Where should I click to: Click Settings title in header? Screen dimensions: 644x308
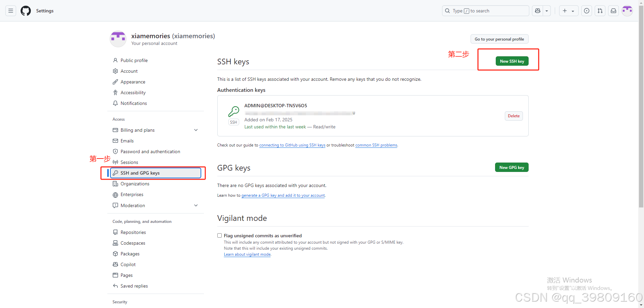pyautogui.click(x=45, y=11)
